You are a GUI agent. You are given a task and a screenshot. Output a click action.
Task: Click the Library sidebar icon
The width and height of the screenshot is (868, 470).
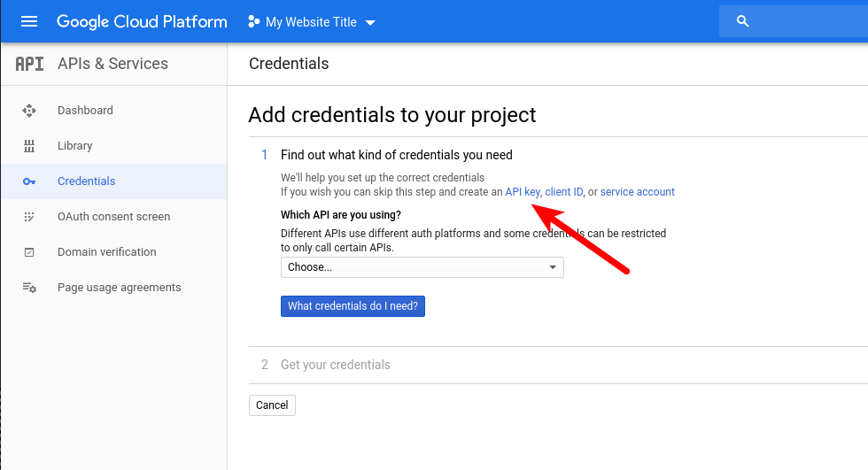(x=29, y=146)
